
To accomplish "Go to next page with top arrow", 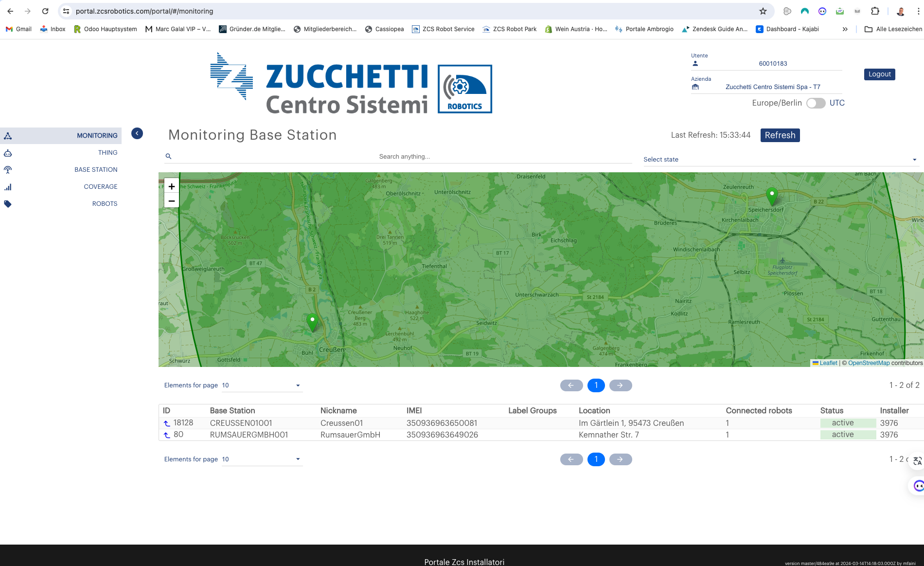I will [620, 385].
